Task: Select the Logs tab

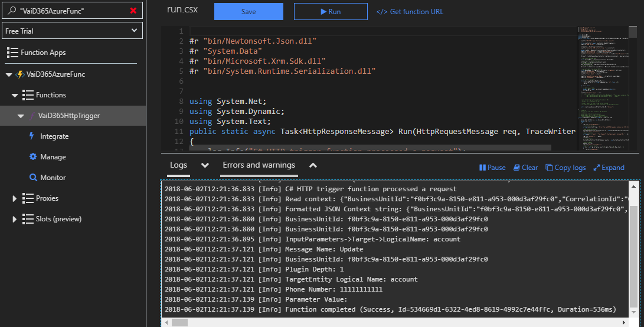Action: 179,165
